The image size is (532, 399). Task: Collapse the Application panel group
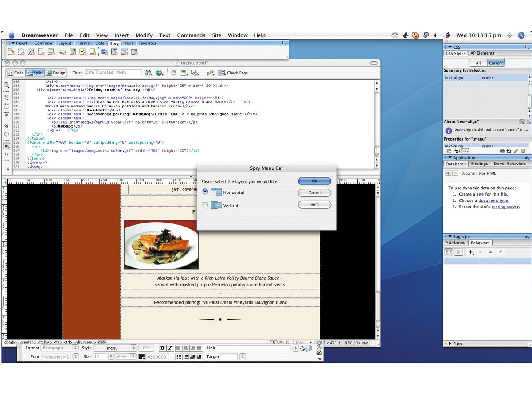450,158
